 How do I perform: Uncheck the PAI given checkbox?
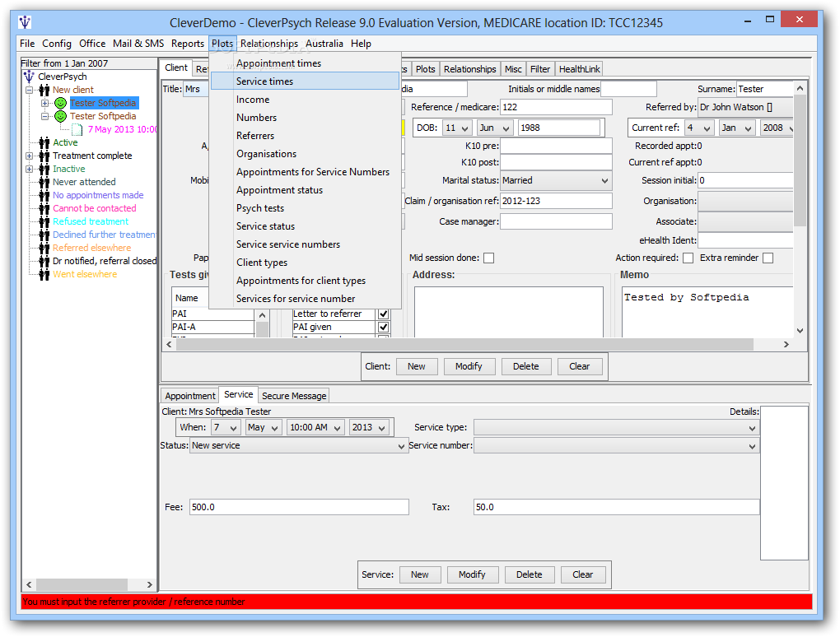(x=383, y=327)
